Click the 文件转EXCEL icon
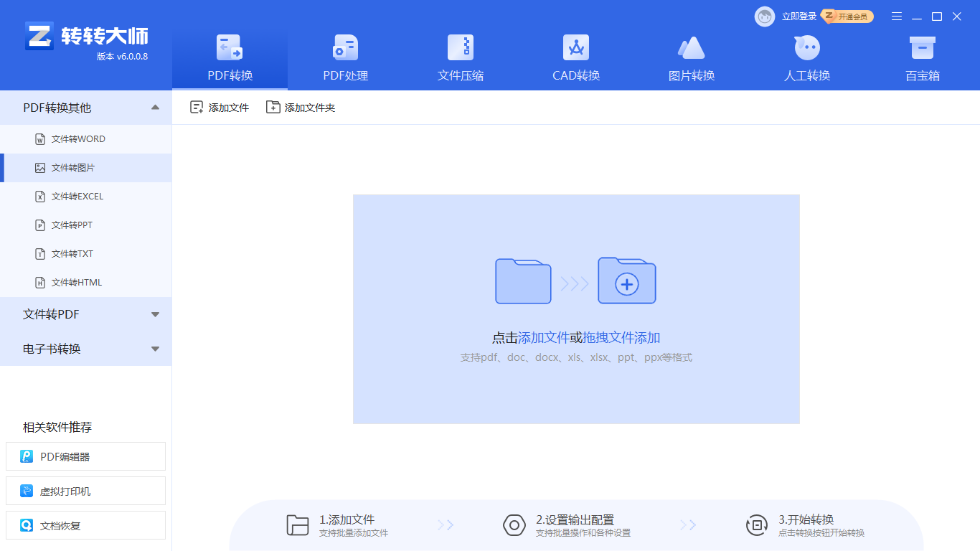Screen dimensions: 980x551 [x=40, y=197]
